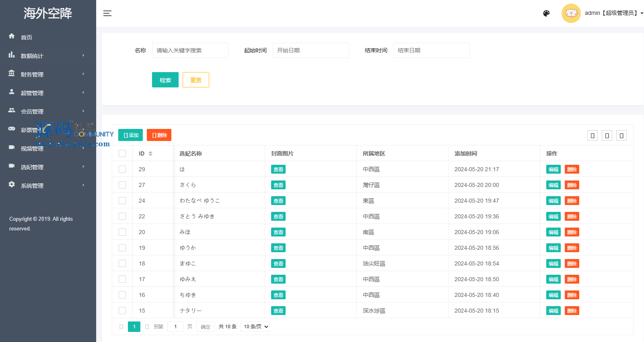Click the home icon beside 首页
Screen dimensions: 644x342
(x=12, y=36)
